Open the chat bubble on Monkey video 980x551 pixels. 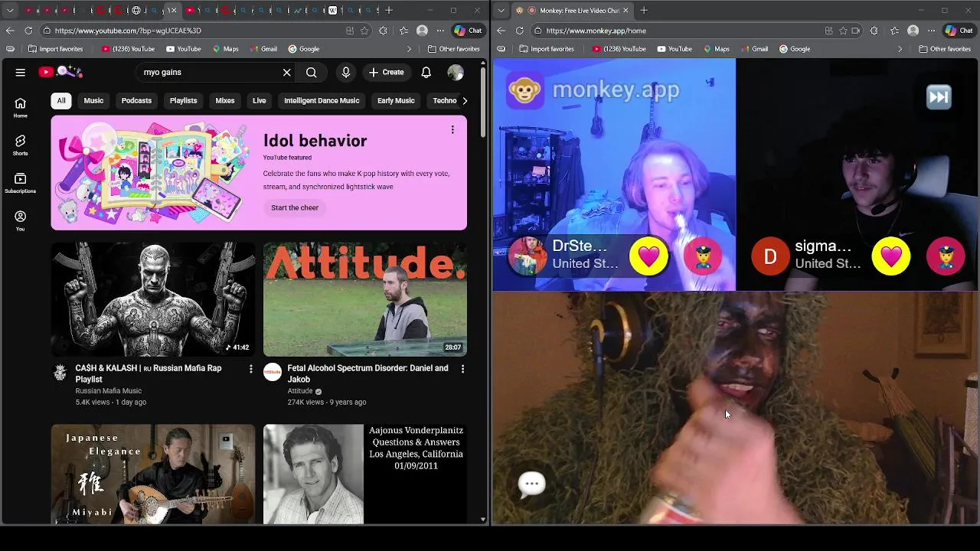[531, 484]
